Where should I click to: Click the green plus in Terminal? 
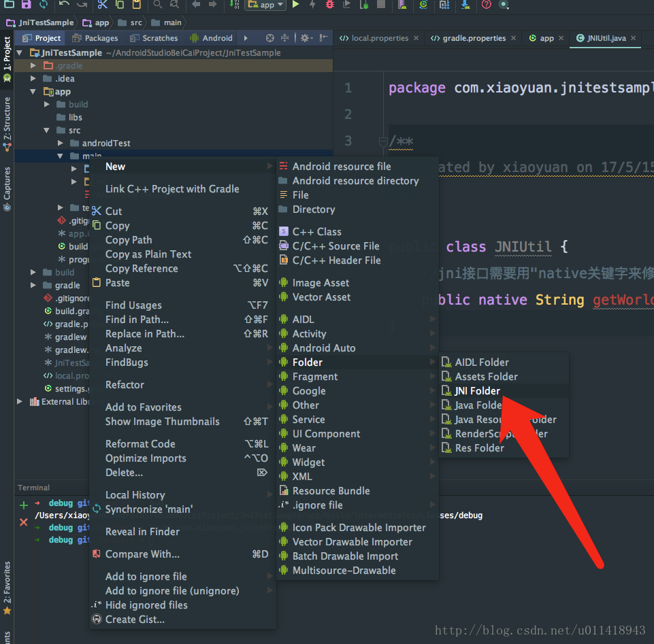coord(24,505)
